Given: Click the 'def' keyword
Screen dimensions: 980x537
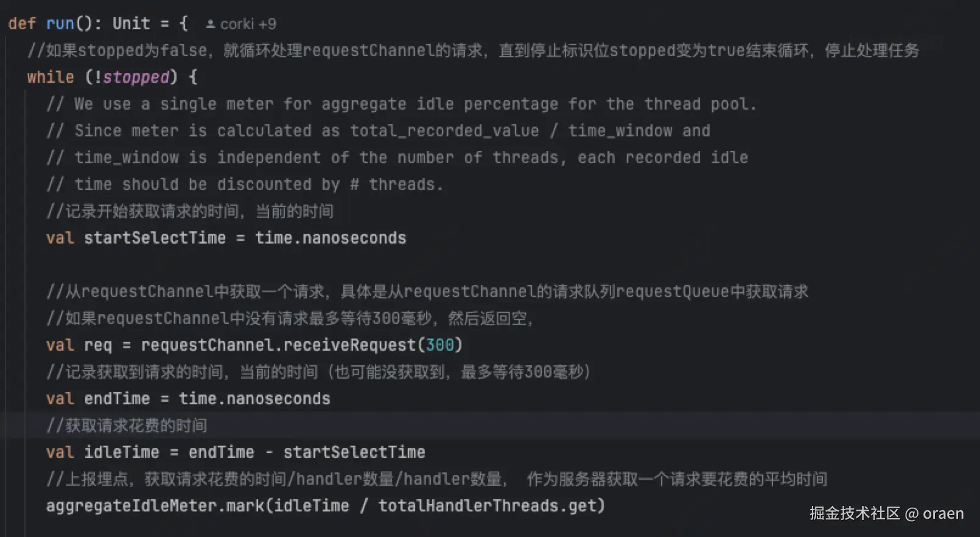Looking at the screenshot, I should click(22, 24).
